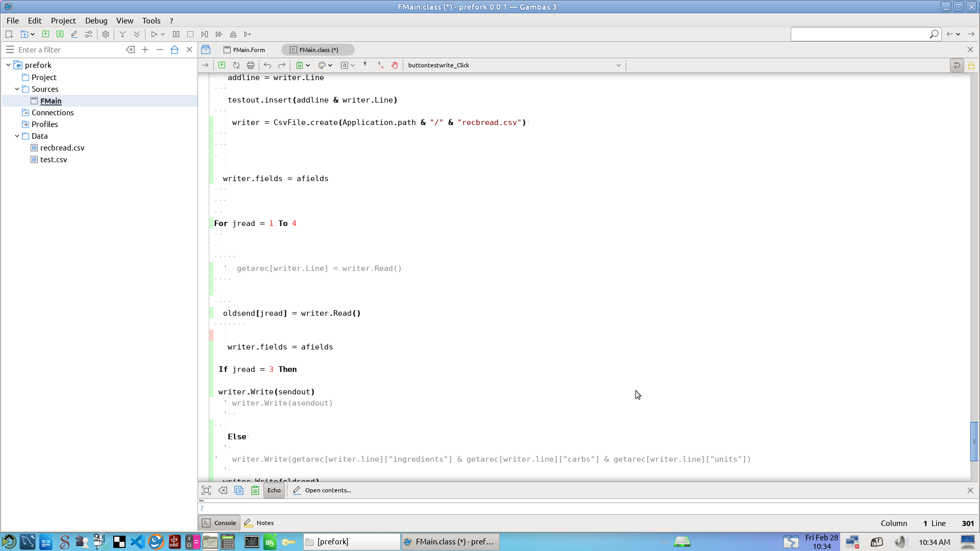This screenshot has width=980, height=551.
Task: Collapse the Data folder in tree
Action: (x=17, y=136)
